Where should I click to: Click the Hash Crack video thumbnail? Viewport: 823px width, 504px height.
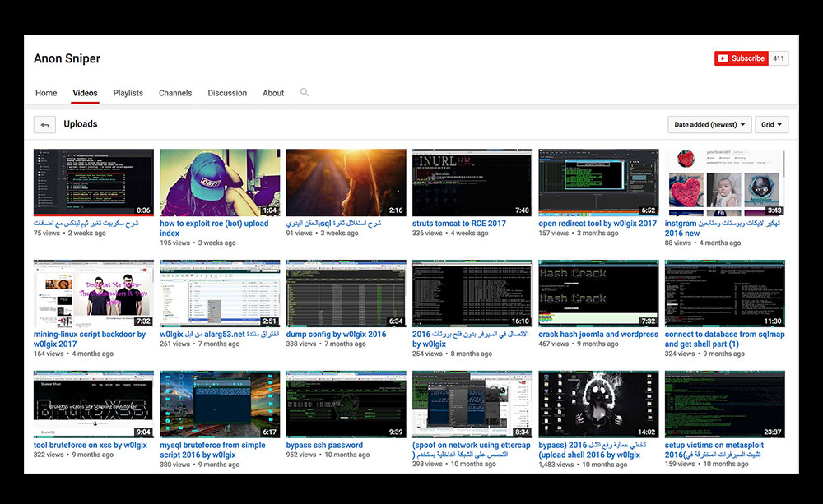click(x=598, y=294)
